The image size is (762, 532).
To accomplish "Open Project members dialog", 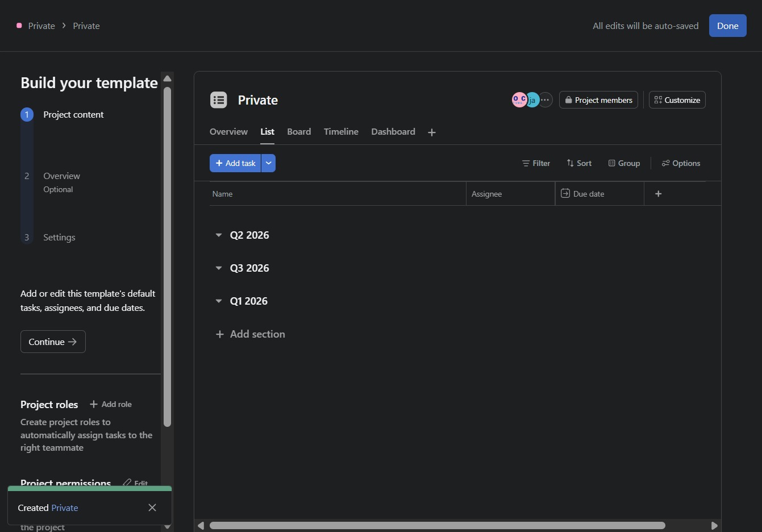I will pos(598,100).
